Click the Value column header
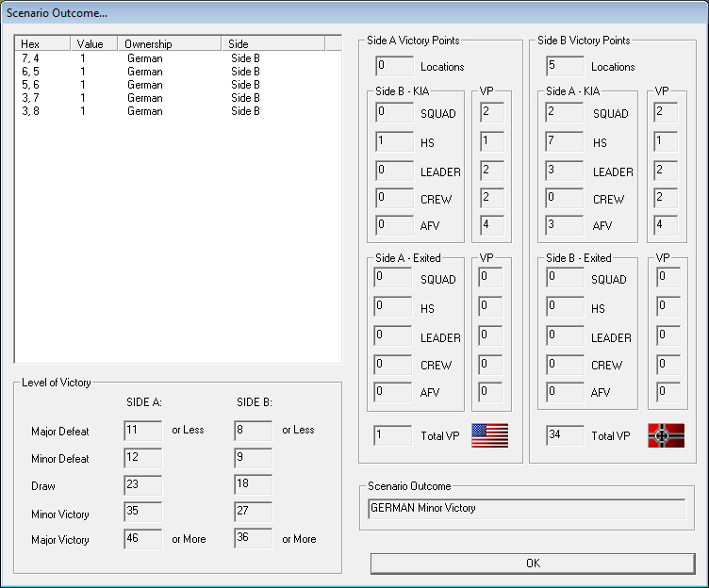This screenshot has width=709, height=588. (x=93, y=44)
